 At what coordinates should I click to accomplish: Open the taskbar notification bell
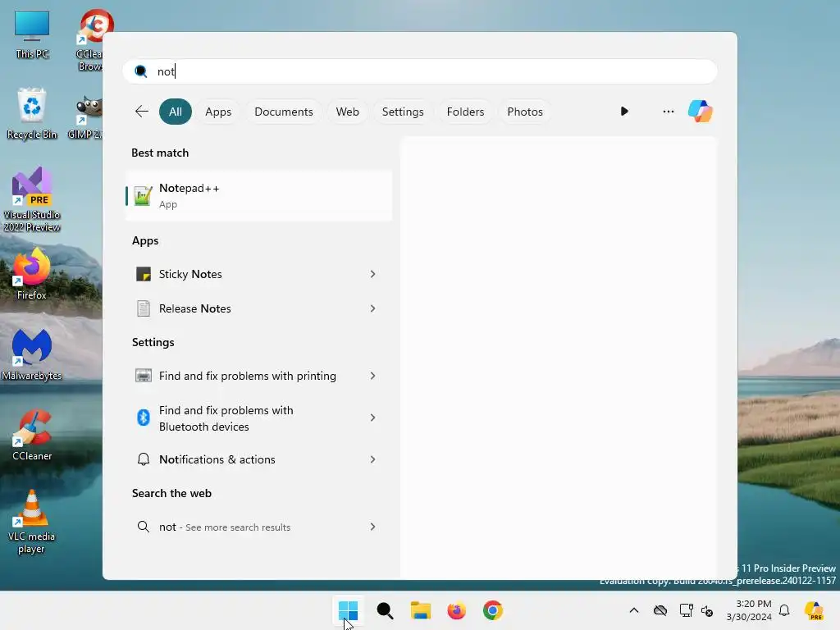click(x=784, y=610)
